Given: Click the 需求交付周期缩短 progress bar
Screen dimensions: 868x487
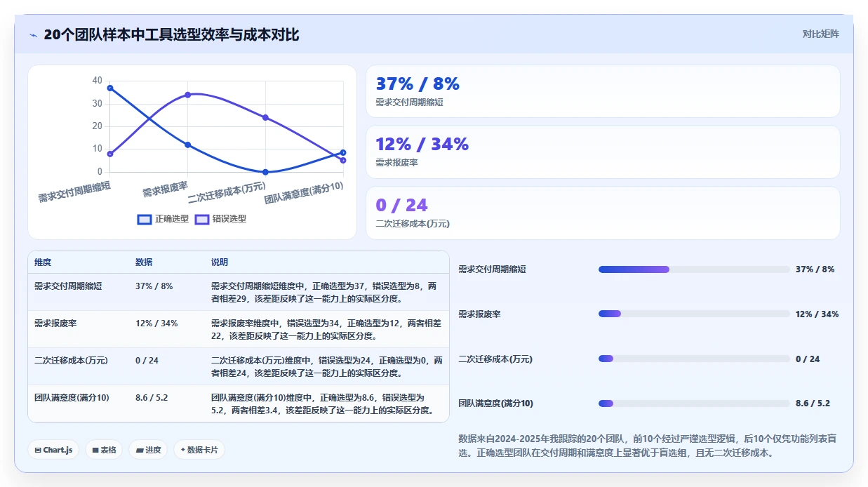Looking at the screenshot, I should tap(694, 269).
